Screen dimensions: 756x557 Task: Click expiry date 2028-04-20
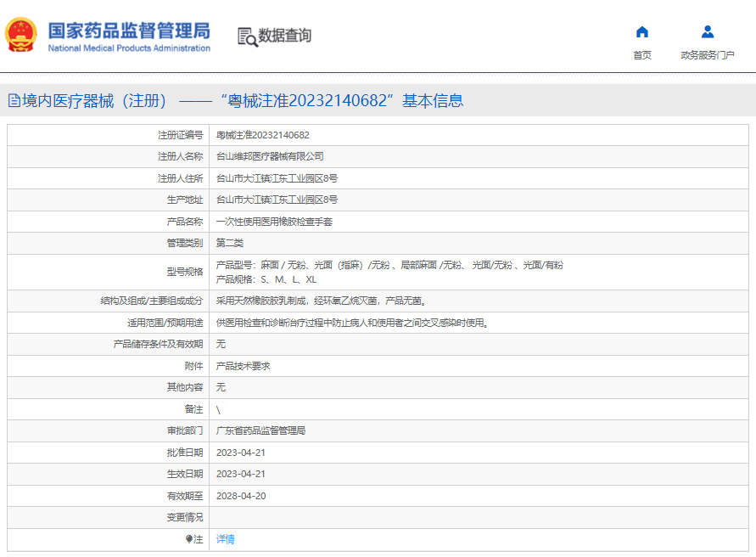click(241, 496)
